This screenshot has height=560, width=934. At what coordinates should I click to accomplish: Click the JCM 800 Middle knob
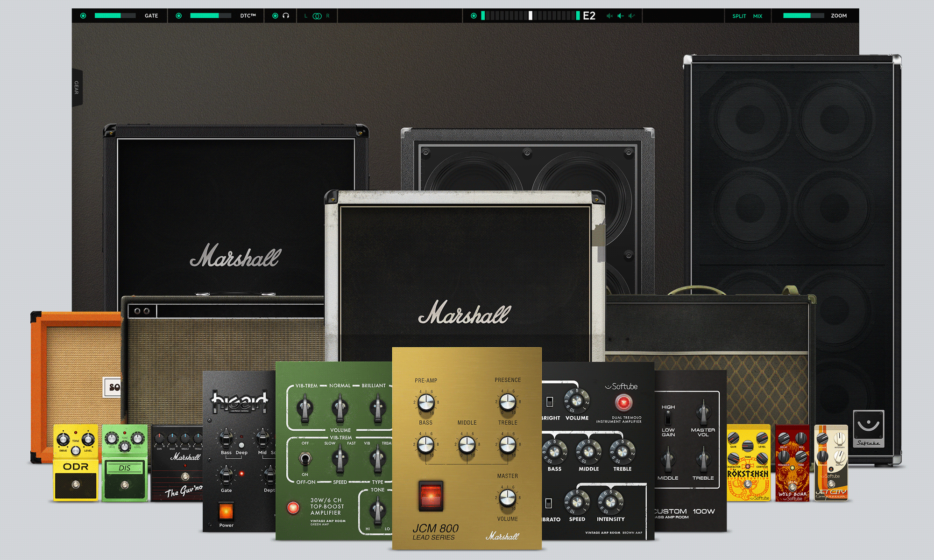(467, 445)
